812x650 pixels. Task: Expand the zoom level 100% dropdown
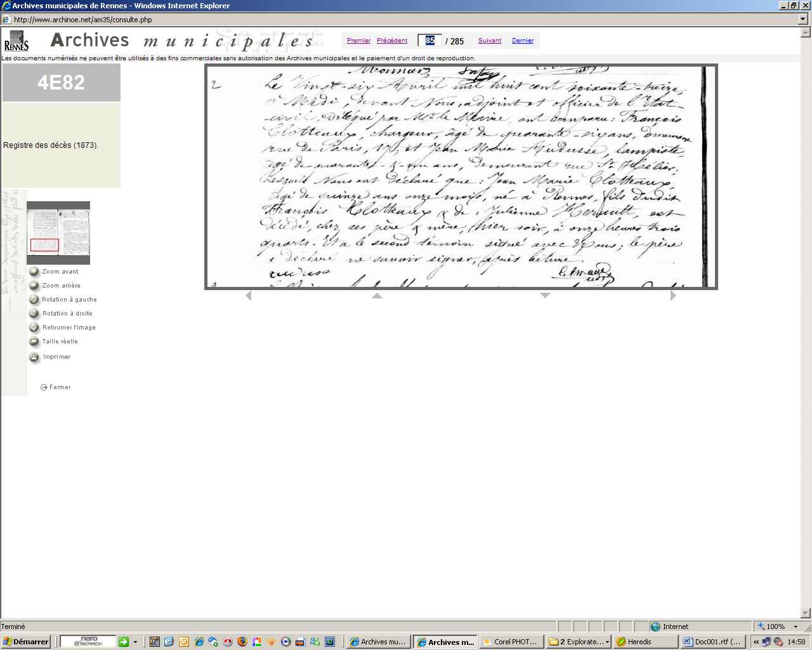796,627
